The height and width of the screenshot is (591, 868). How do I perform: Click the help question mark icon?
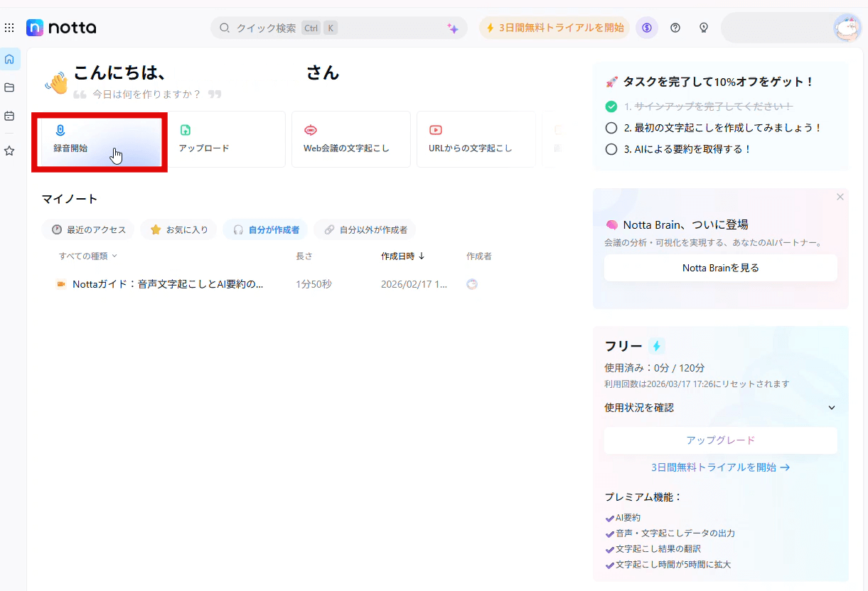coord(675,28)
